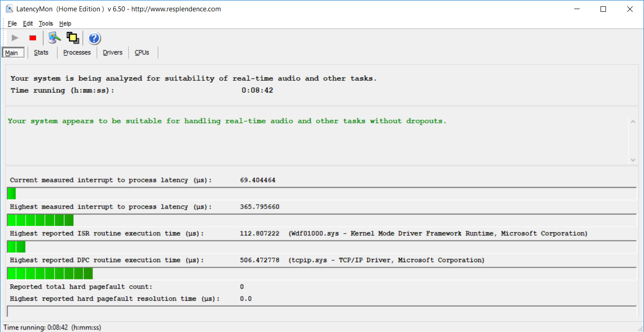Click the highest DPC execution time bar
This screenshot has height=332, width=644.
click(322, 273)
